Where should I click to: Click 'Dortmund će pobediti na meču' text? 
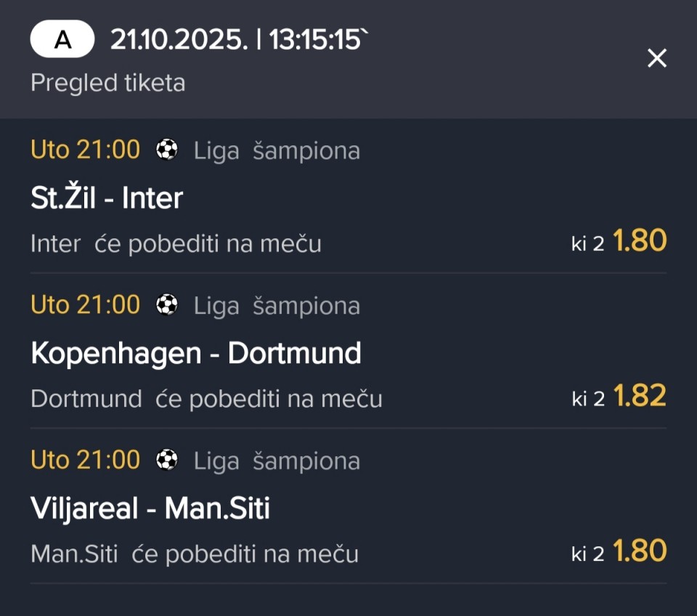click(206, 399)
